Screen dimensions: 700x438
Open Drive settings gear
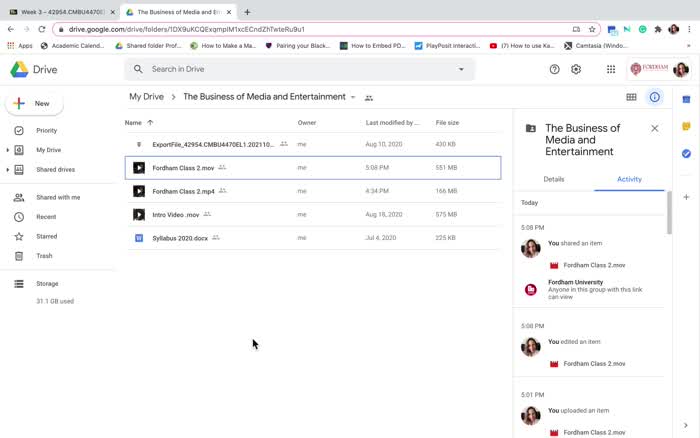(576, 69)
